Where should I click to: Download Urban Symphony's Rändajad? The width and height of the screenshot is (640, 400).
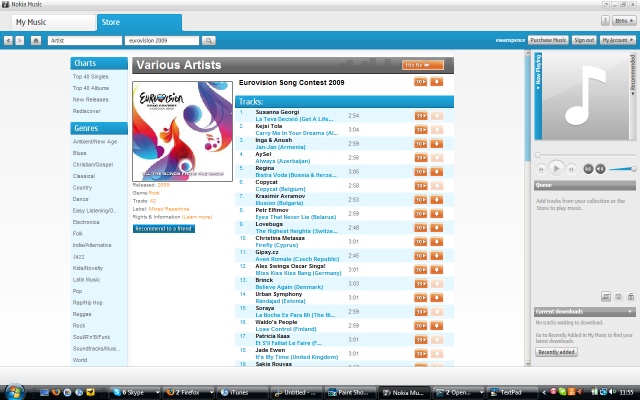click(x=436, y=298)
